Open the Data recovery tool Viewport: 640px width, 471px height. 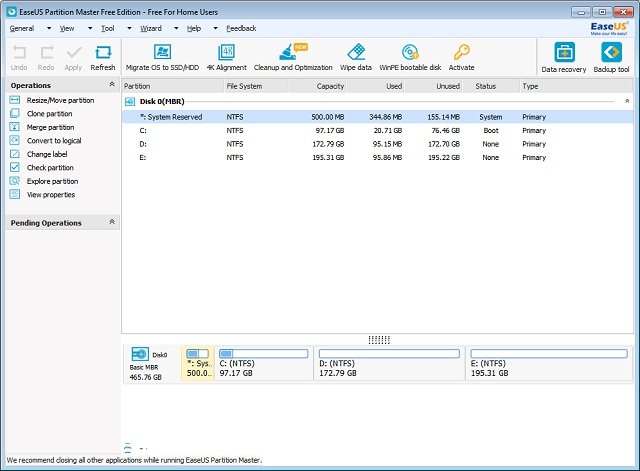pyautogui.click(x=564, y=58)
